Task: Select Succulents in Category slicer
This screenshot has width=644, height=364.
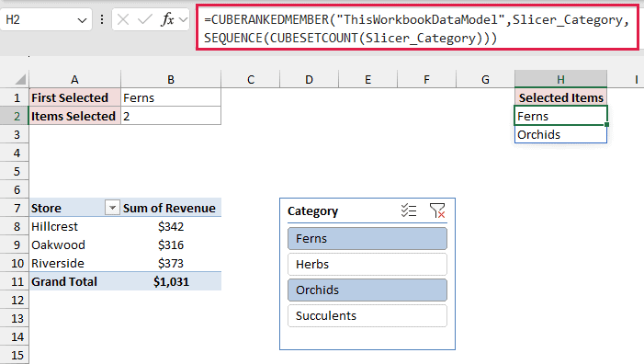Action: pyautogui.click(x=367, y=315)
